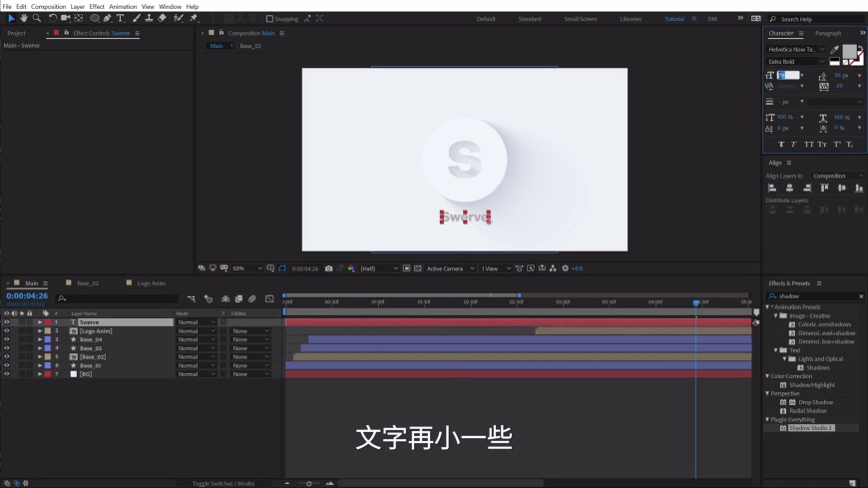Select the Horizontal Type tool
This screenshot has width=868, height=488.
click(120, 18)
